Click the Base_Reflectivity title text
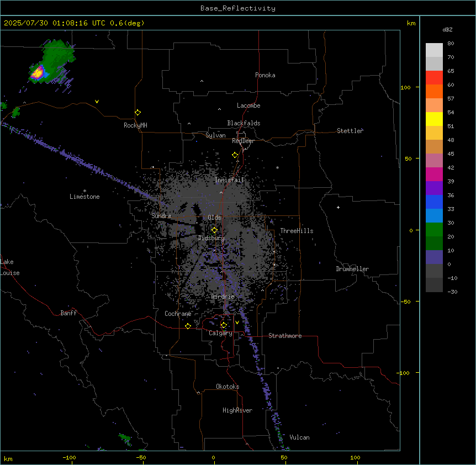 click(238, 8)
